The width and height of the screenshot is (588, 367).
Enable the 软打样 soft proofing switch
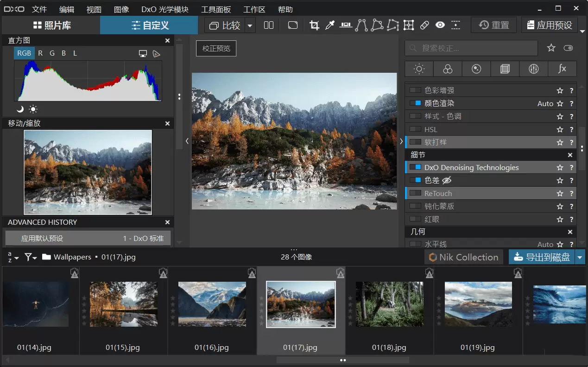coord(416,142)
